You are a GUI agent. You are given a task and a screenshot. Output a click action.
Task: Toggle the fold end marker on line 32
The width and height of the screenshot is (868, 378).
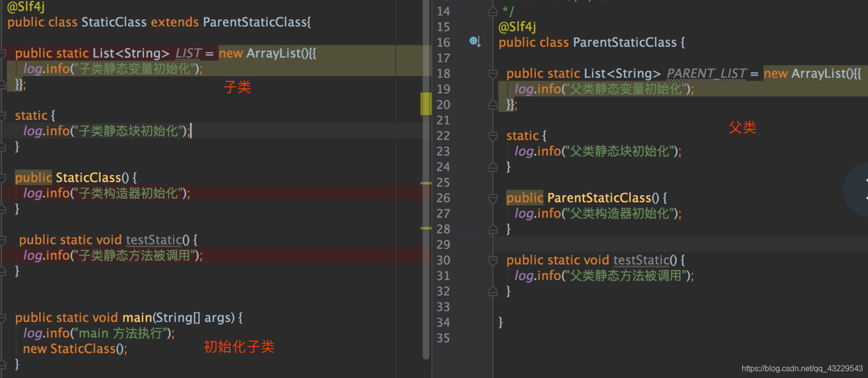[x=493, y=291]
